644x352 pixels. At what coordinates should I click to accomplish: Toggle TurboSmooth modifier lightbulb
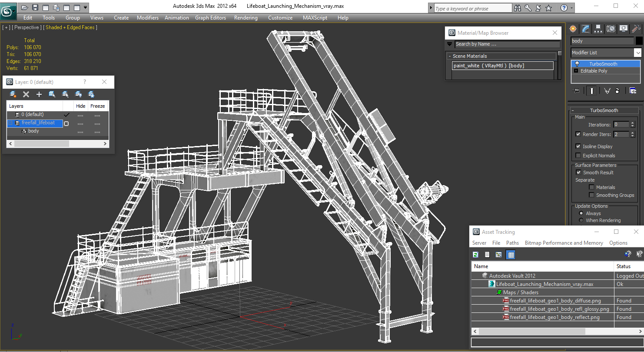click(577, 64)
